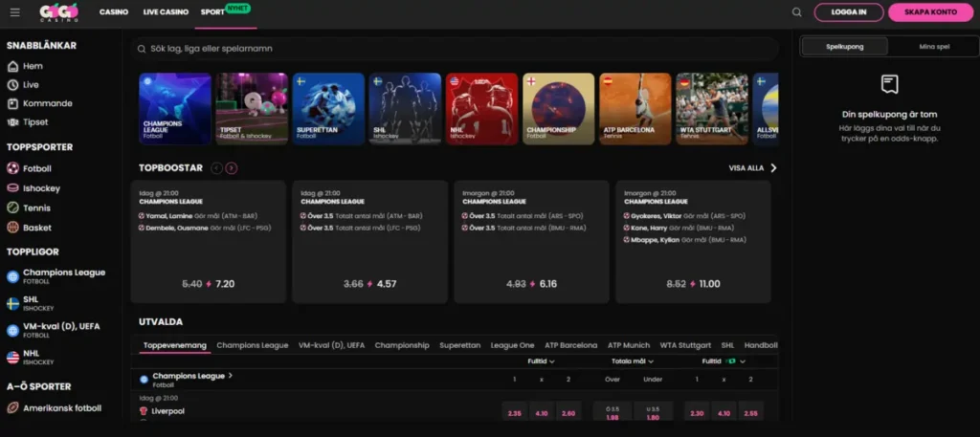The width and height of the screenshot is (980, 437).
Task: Go to next Topboostar with right arrow
Action: tap(232, 168)
